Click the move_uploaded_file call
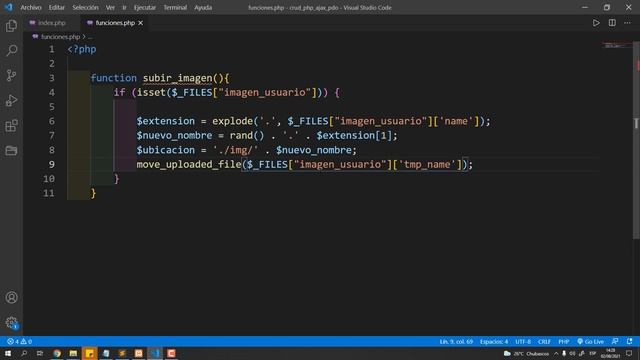Screen dimensions: 640x360 coord(189,164)
